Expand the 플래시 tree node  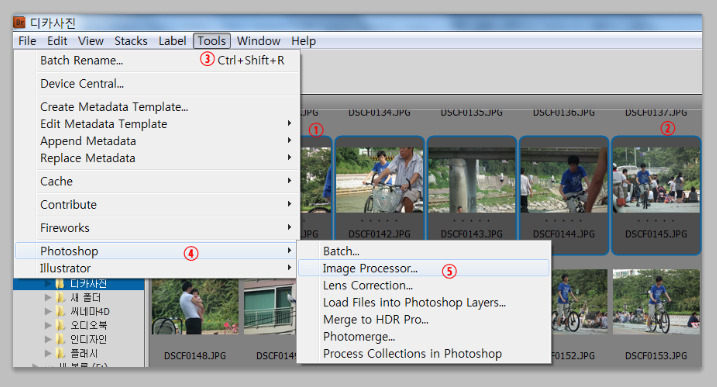[x=48, y=354]
